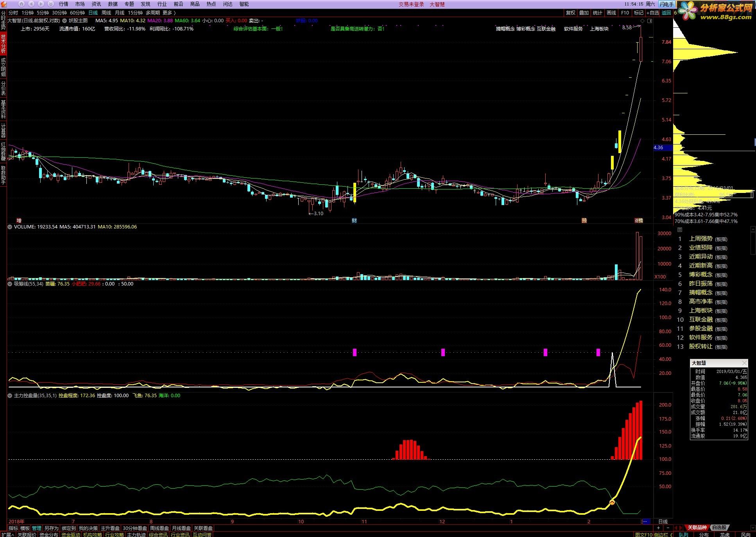Click the orange circle marker on control line

[x=612, y=502]
